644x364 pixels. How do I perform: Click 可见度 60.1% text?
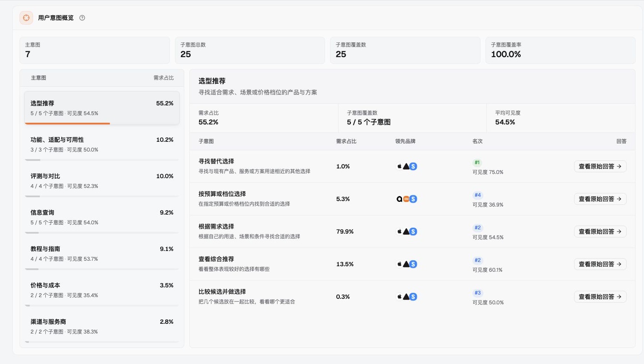tap(487, 270)
